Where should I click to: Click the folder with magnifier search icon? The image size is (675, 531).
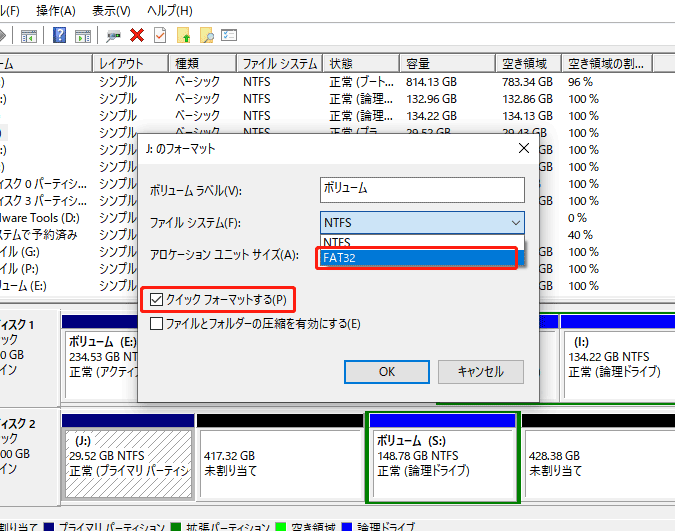pos(207,35)
